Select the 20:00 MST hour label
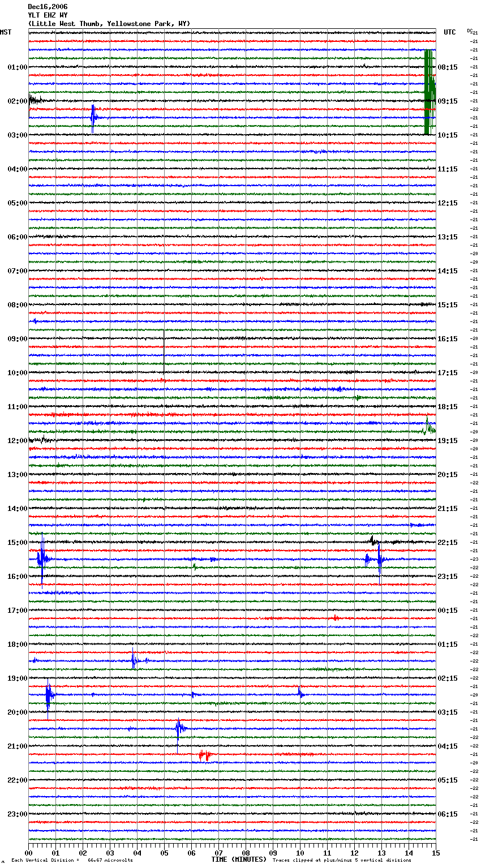The image size is (481, 868). 18,712
